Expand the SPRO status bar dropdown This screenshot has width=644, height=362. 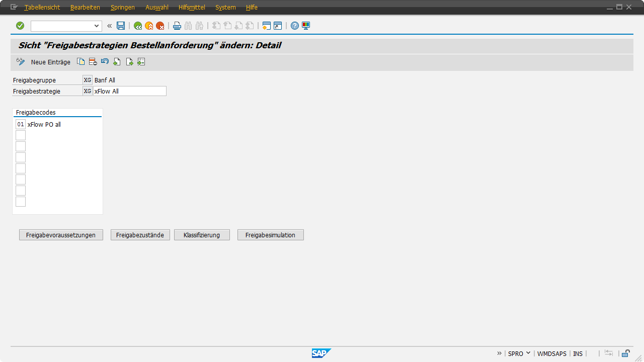(x=528, y=353)
